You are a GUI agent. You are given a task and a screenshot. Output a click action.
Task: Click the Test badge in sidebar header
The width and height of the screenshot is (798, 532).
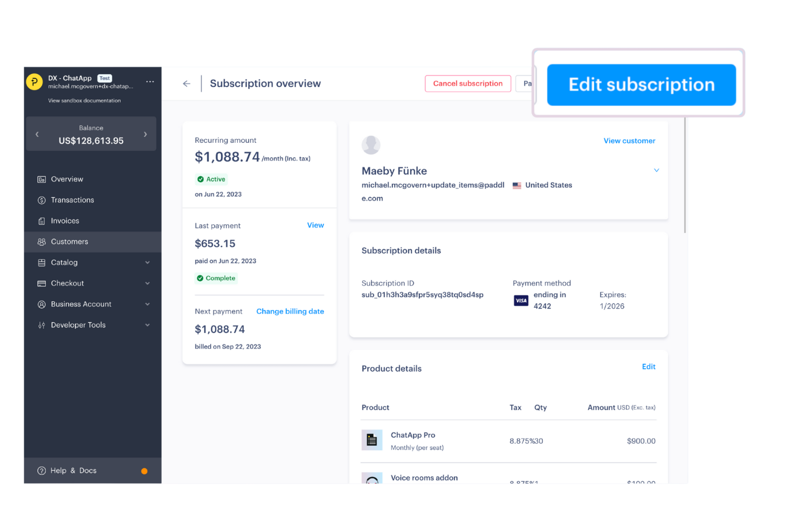[105, 78]
